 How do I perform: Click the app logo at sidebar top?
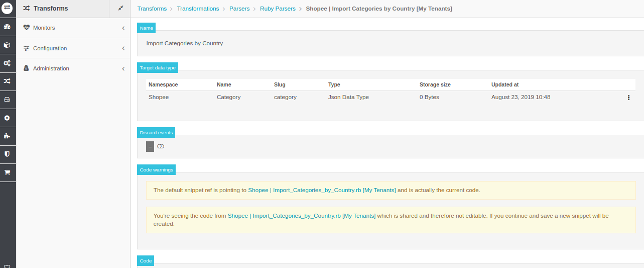(x=8, y=9)
